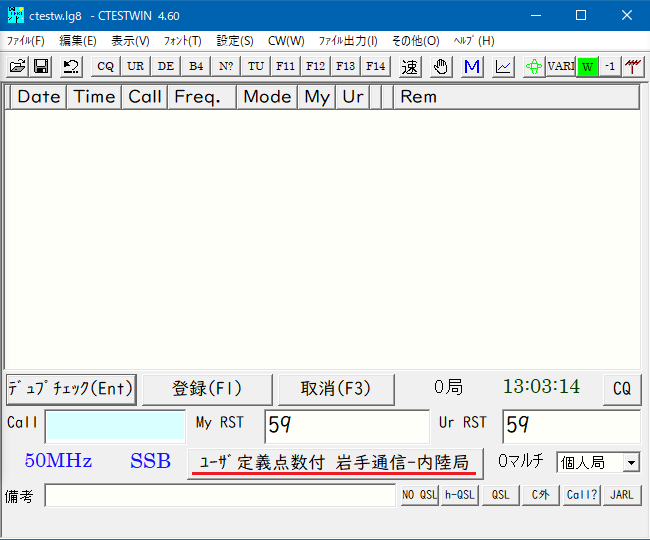This screenshot has width=650, height=540.
Task: Open the graph chart icon
Action: (503, 67)
